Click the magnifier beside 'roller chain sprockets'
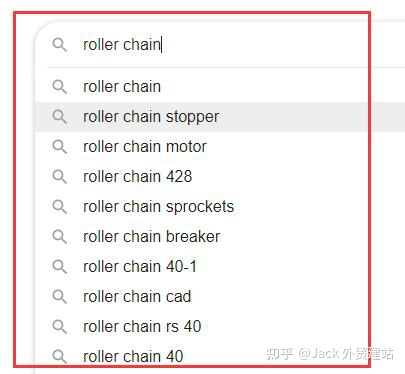Viewport: 405px width, 374px height. point(60,207)
